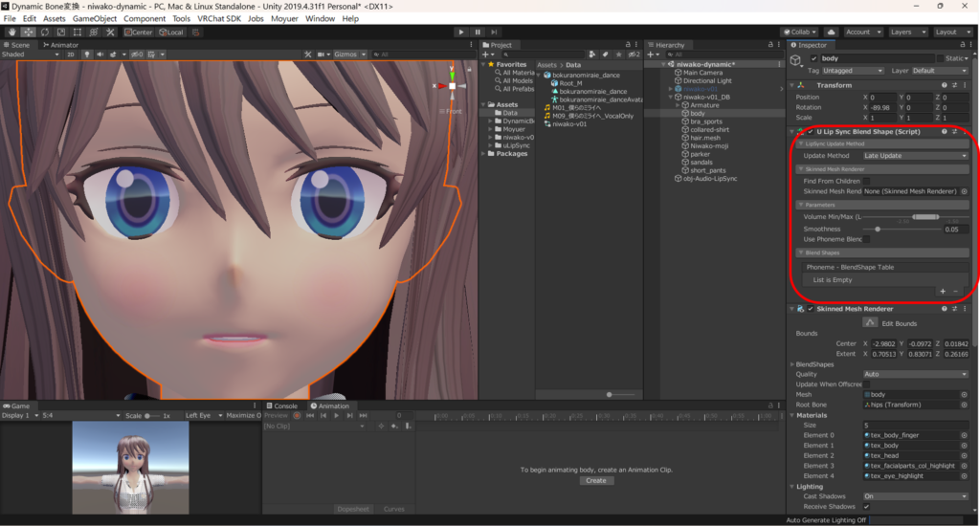Image resolution: width=980 pixels, height=526 pixels.
Task: Select the Rect Transform tool
Action: (78, 32)
